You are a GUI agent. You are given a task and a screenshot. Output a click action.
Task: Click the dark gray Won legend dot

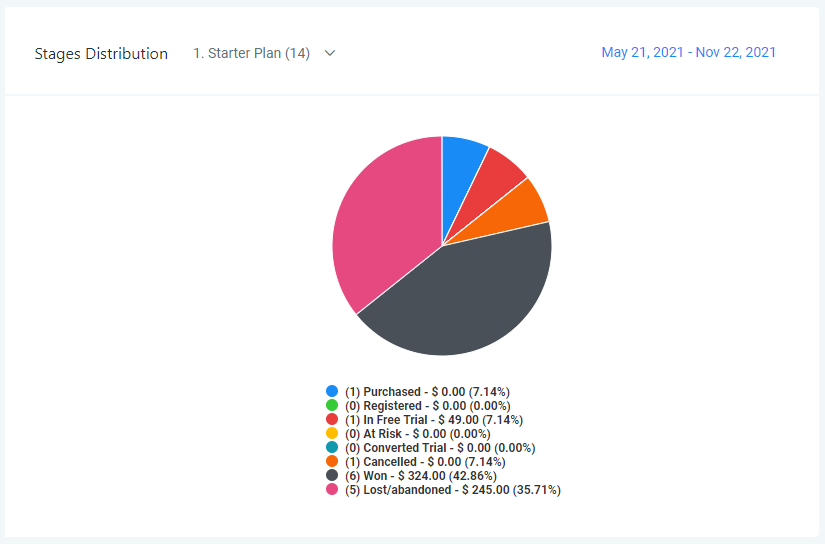(x=332, y=476)
